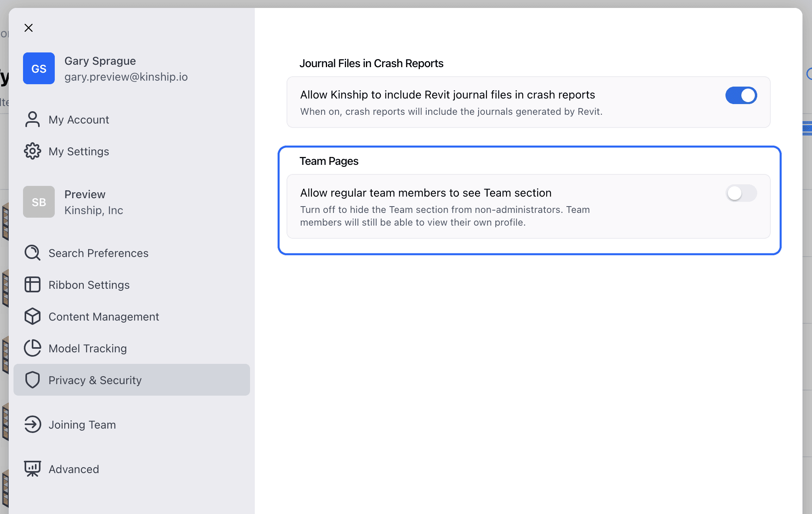Open settings via the My Settings gear icon
This screenshot has height=514, width=812.
(33, 151)
